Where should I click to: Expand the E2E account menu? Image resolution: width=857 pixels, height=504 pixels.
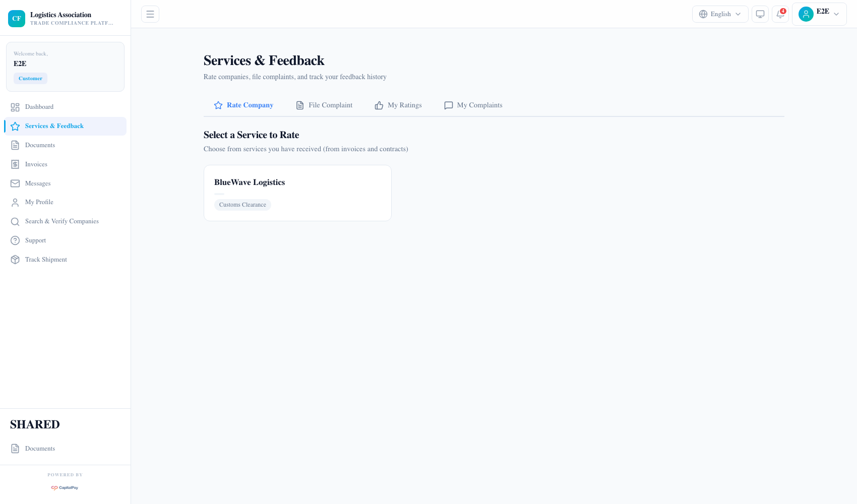(x=819, y=14)
